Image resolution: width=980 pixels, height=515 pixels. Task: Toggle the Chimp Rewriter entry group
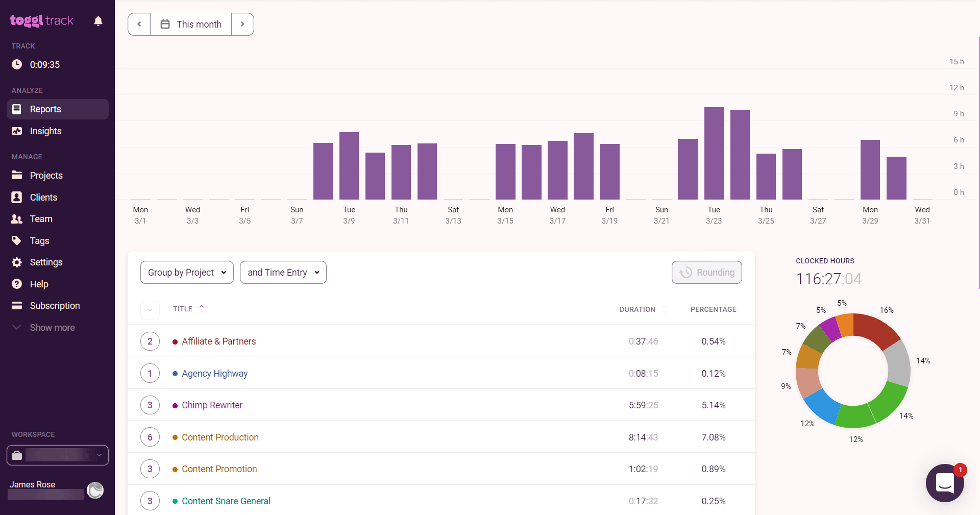(x=150, y=405)
